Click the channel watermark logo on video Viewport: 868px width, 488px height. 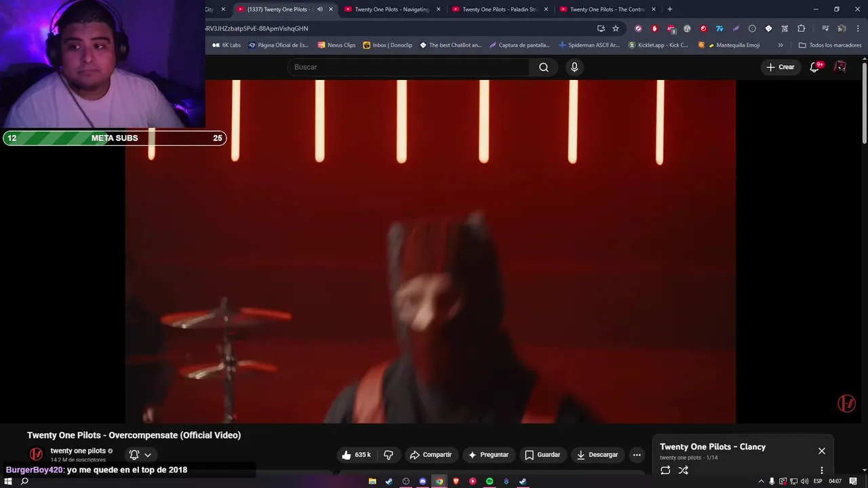coord(846,403)
